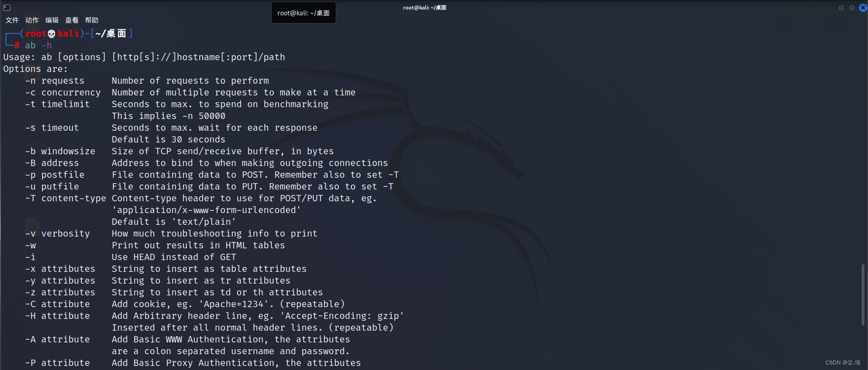Click the '-H attribute' header option
The image size is (868, 370).
(x=215, y=316)
